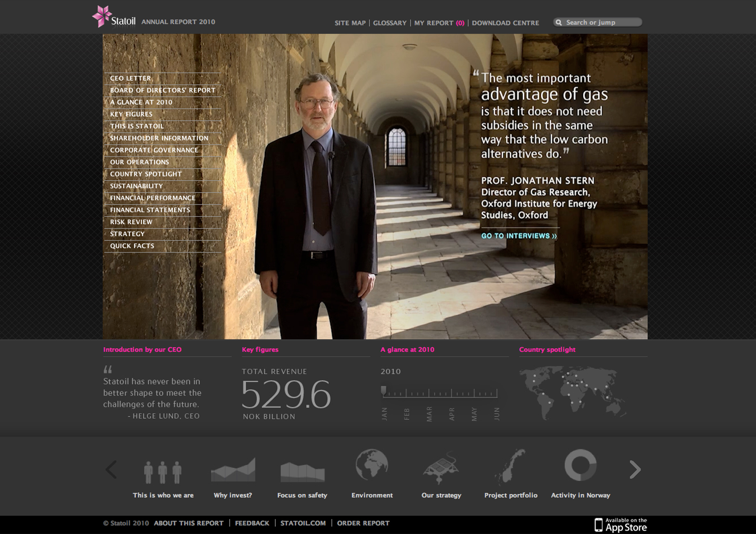
Task: Follow the 'Go to interviews' link
Action: [519, 236]
